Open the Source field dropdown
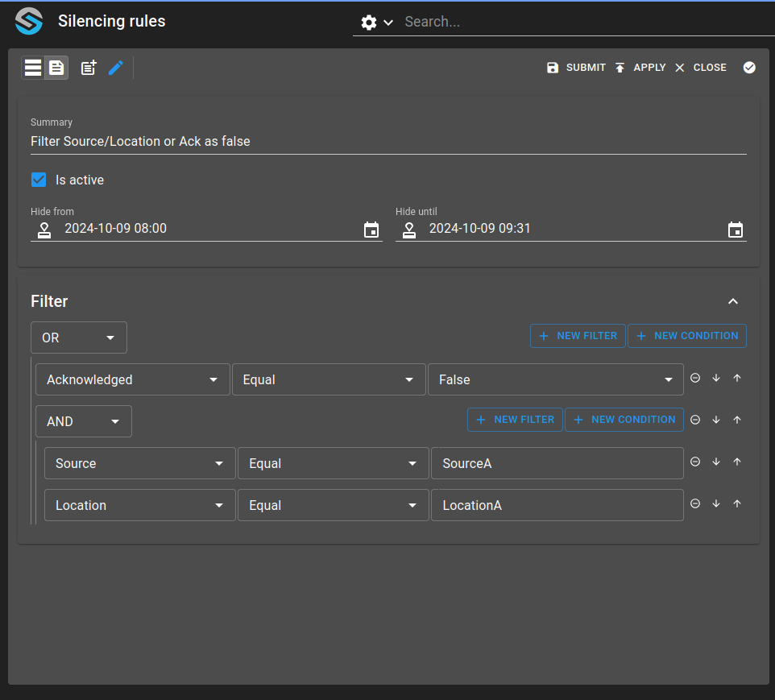Screen dimensions: 775x700 pos(140,463)
